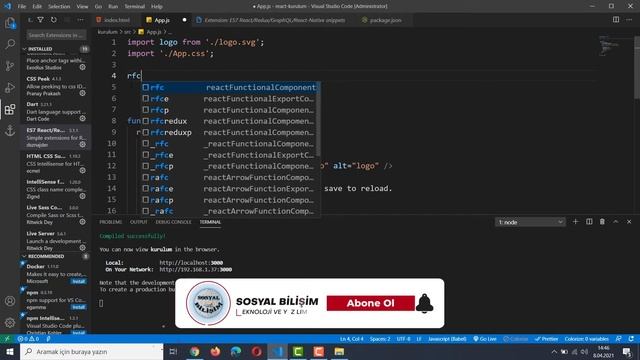Install the npm extension

pos(78,307)
